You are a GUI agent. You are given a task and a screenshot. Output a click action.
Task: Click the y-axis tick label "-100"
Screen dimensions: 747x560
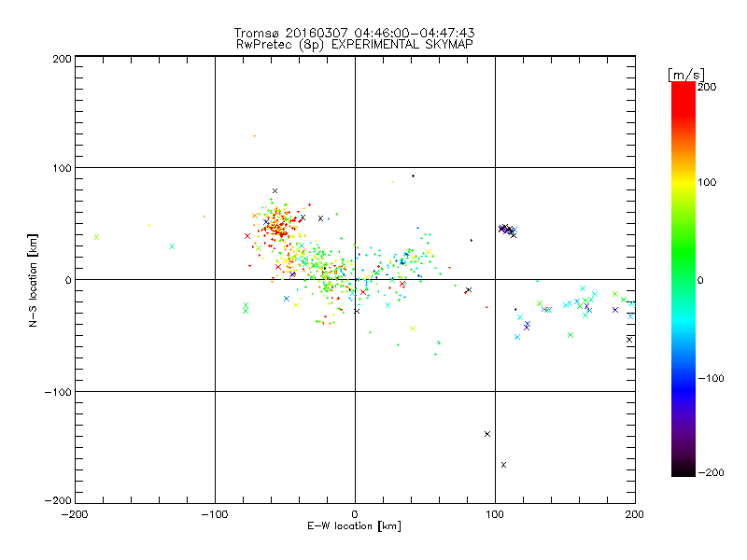pos(58,392)
